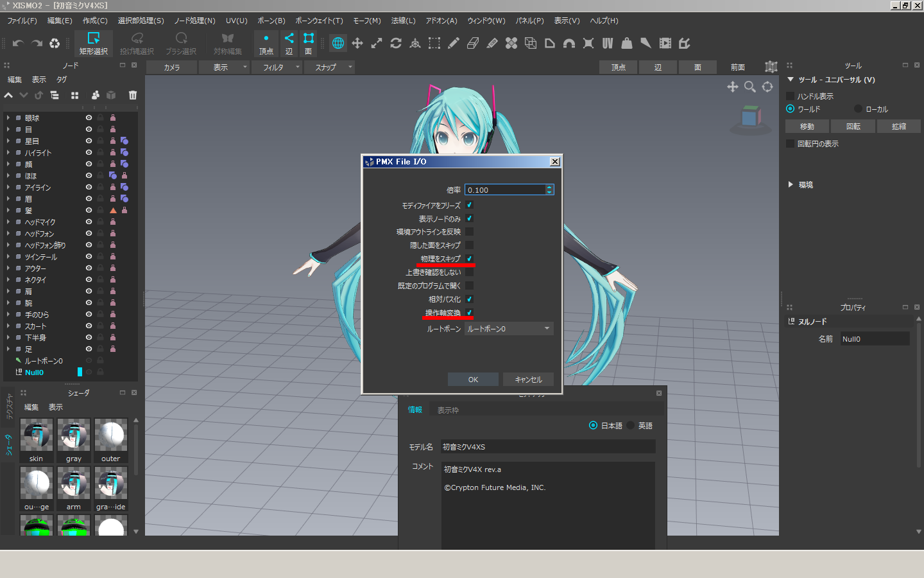Open the 表示 viewport dropdown arrow
The height and width of the screenshot is (578, 924).
click(x=245, y=67)
